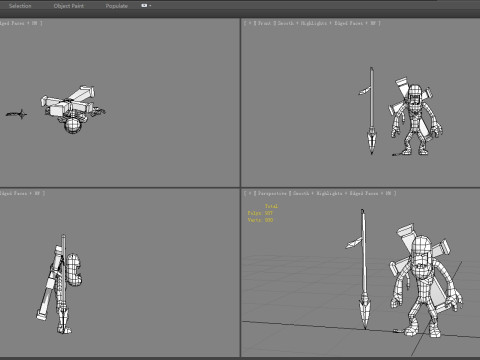Click the Perspective viewport name label
The width and height of the screenshot is (480, 360).
272,193
